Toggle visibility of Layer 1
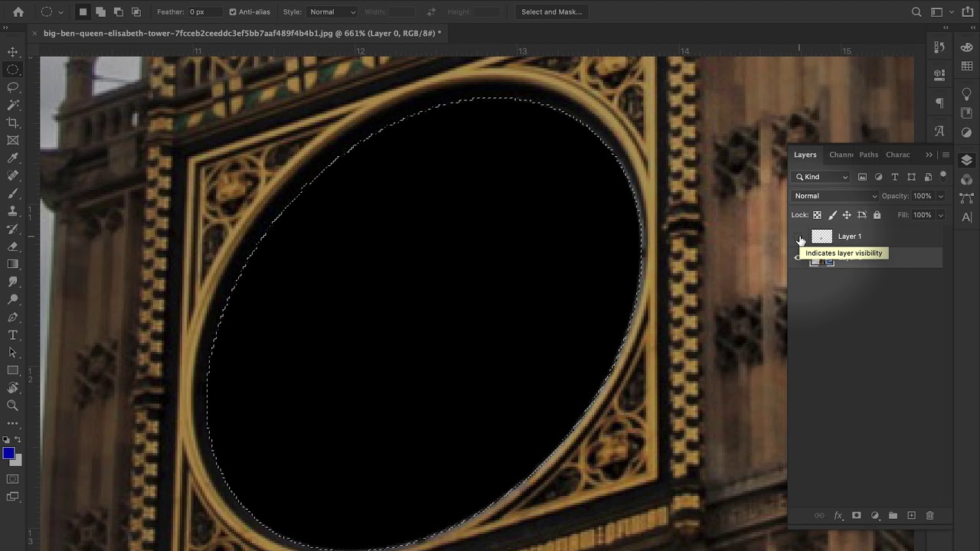Viewport: 980px width, 551px height. (x=800, y=237)
